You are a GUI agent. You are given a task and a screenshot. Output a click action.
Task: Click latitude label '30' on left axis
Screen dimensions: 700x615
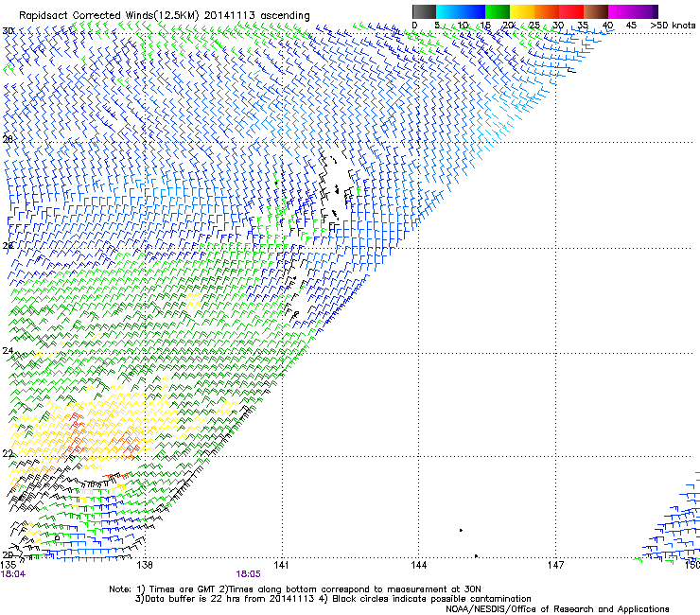tap(8, 31)
